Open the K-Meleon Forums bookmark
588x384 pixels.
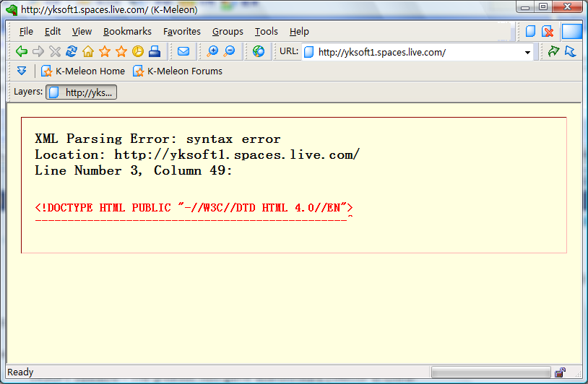(178, 71)
